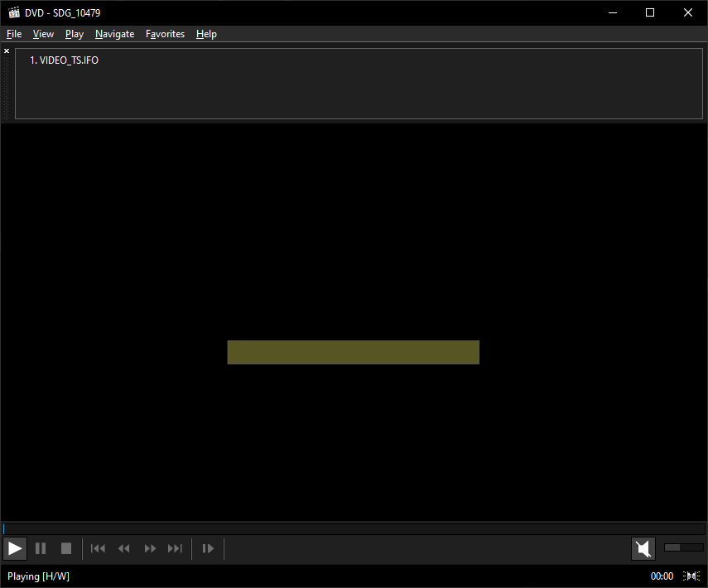Skip to the previous chapter
Viewport: 708px width, 588px height.
[x=97, y=548]
